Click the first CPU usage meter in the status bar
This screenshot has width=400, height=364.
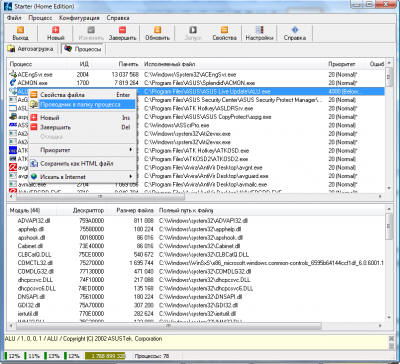[x=12, y=356]
